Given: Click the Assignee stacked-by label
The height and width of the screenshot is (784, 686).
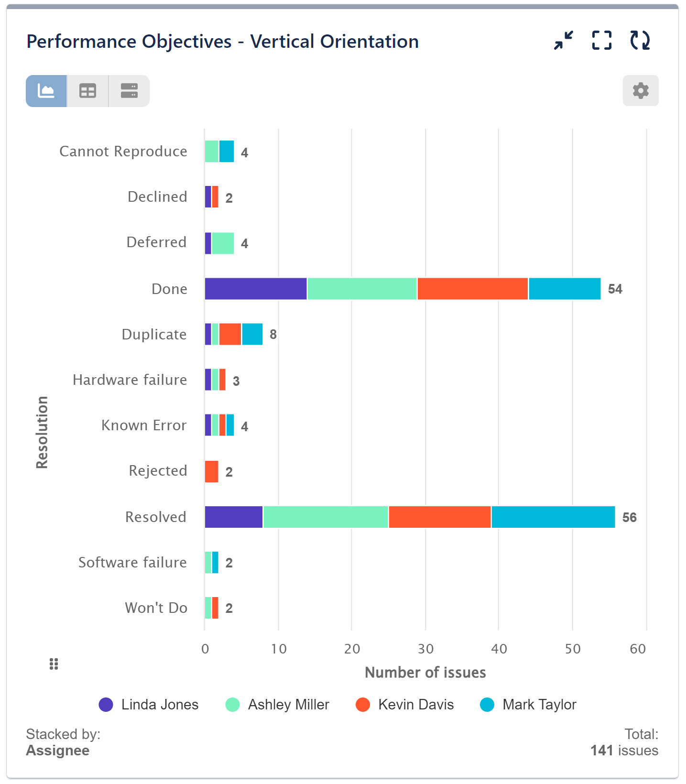Looking at the screenshot, I should pyautogui.click(x=57, y=751).
